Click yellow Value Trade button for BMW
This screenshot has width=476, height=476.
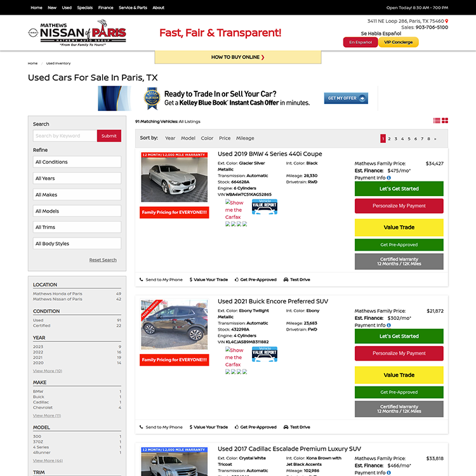coord(399,227)
